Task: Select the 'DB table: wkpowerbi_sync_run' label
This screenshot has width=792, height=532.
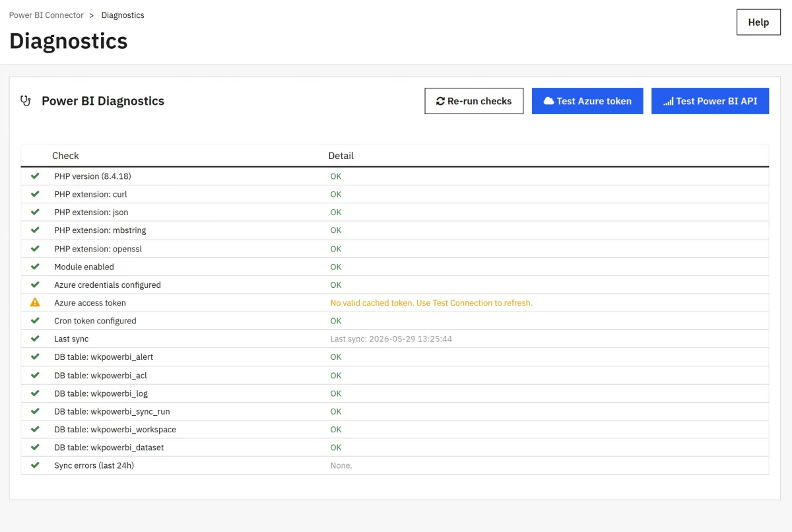Action: pos(112,411)
